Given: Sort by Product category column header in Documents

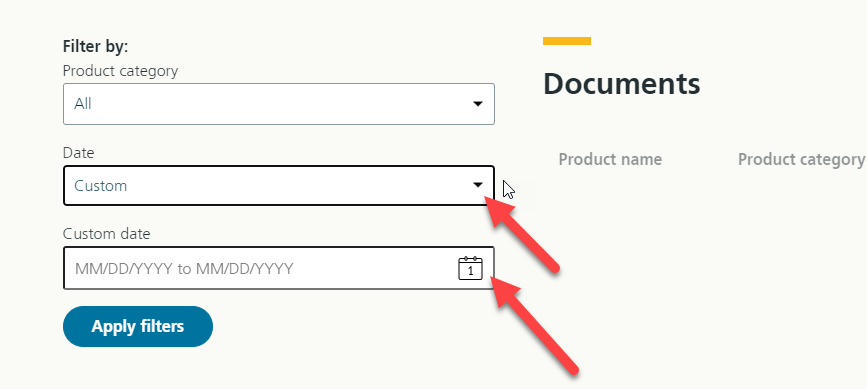Looking at the screenshot, I should coord(801,160).
